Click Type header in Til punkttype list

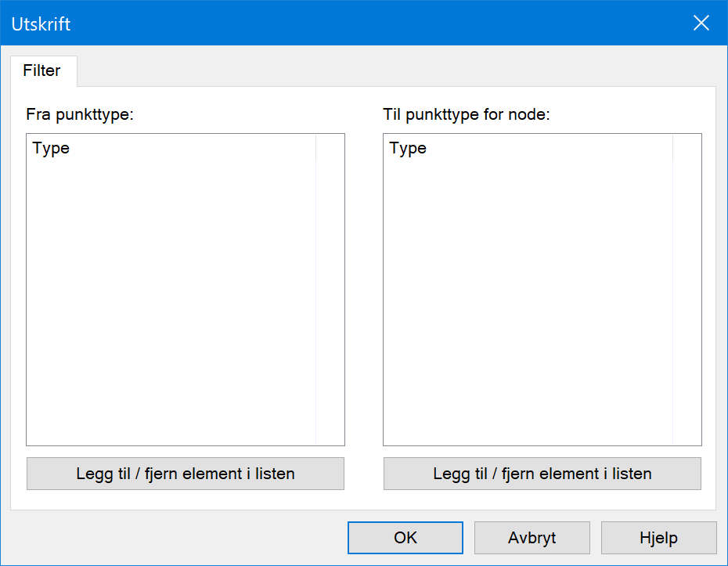pos(528,148)
